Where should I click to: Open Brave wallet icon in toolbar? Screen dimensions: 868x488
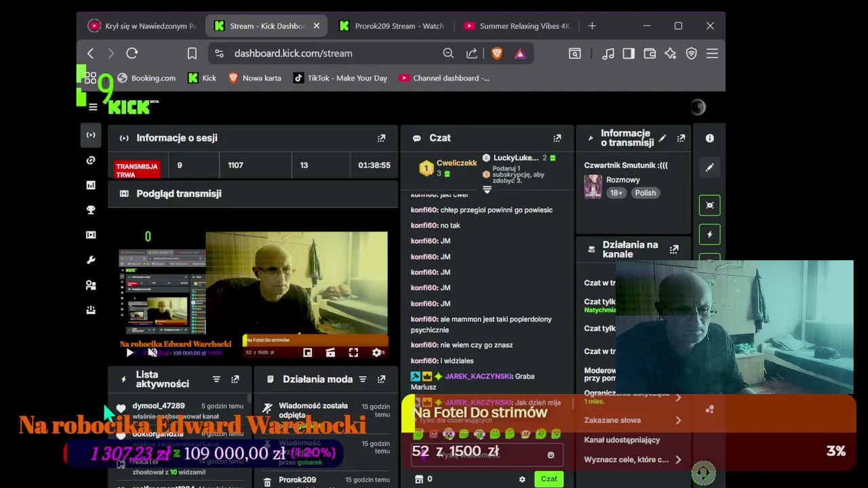click(x=650, y=54)
